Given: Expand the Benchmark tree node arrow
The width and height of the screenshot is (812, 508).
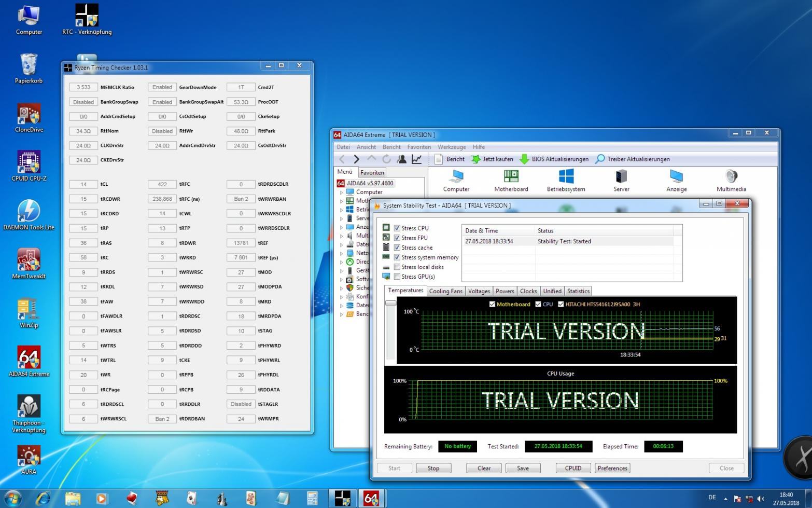Looking at the screenshot, I should click(x=341, y=314).
